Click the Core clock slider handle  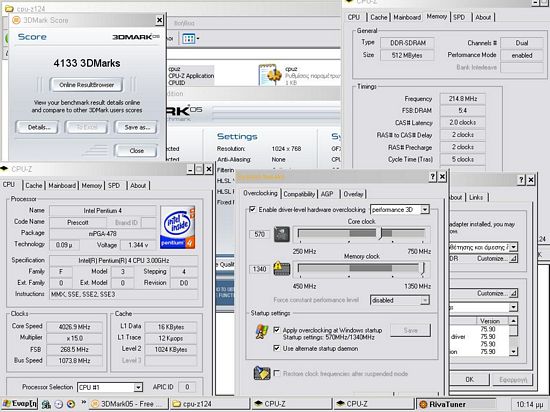point(380,234)
